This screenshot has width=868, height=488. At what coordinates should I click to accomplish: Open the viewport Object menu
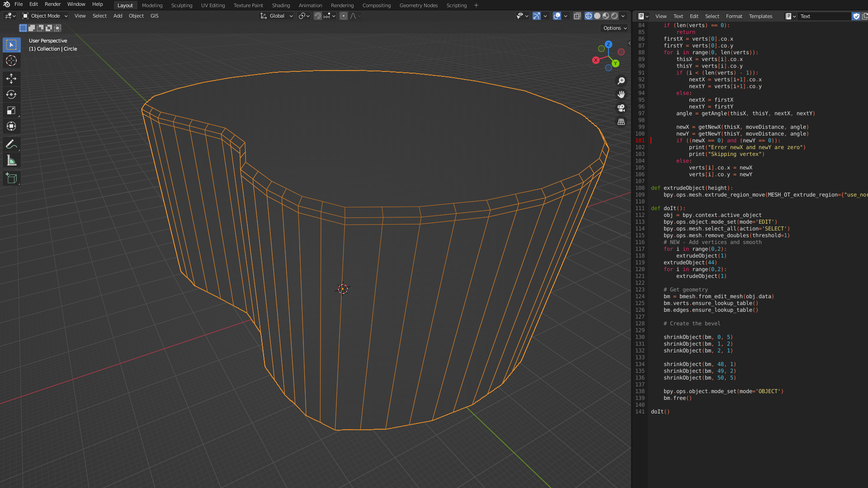(136, 16)
